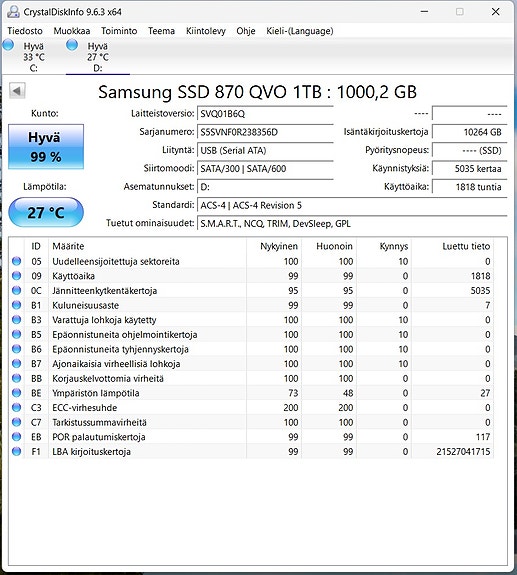
Task: Click the CrystalDiskInfo app icon in title bar
Action: point(13,12)
